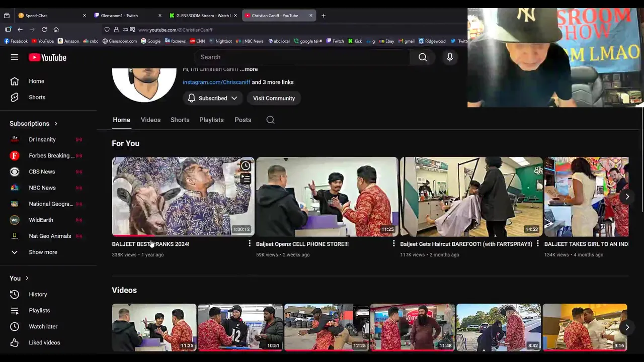Switch to the Videos channel tab
Viewport: 644px width, 362px height.
(x=150, y=120)
